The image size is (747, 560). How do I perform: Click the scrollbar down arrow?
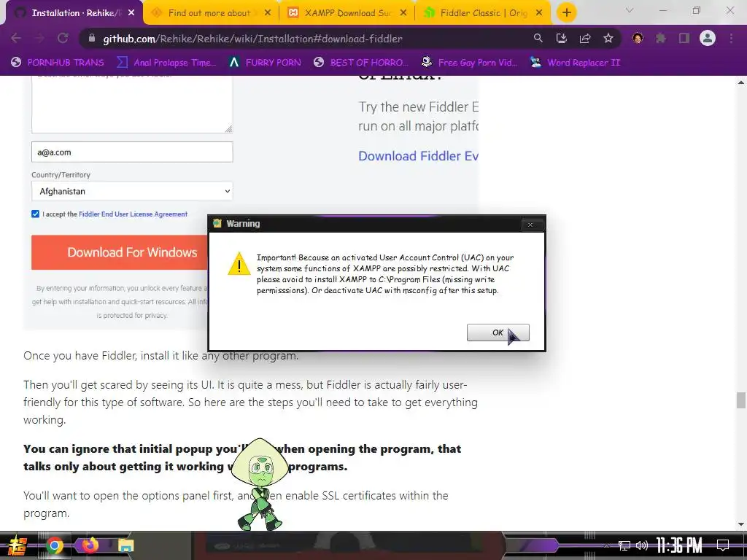pos(741,524)
